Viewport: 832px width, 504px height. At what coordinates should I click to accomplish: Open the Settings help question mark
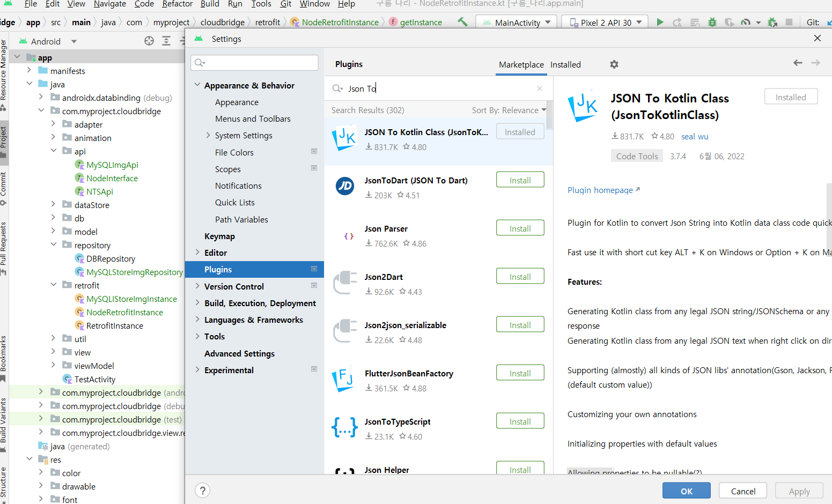[202, 491]
